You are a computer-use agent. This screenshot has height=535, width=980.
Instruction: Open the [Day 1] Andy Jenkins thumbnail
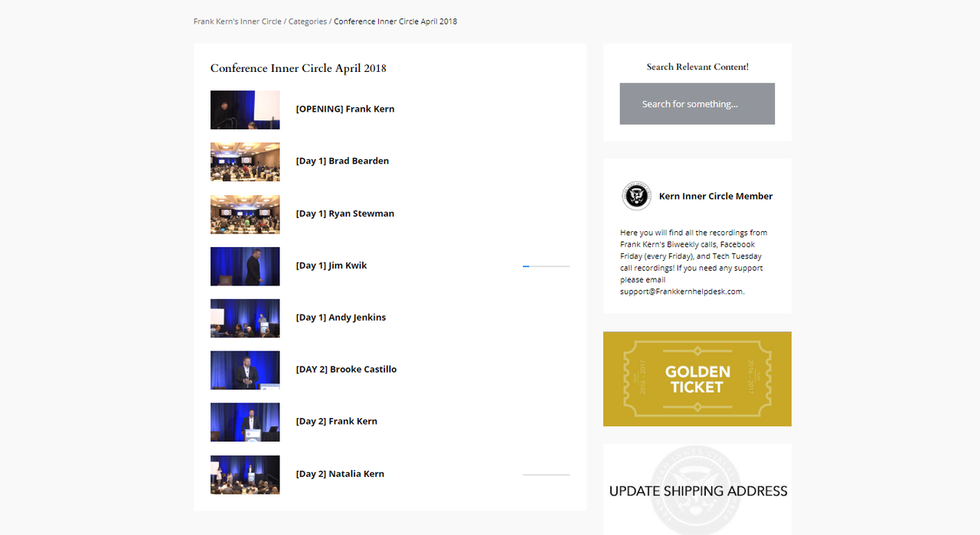point(245,318)
